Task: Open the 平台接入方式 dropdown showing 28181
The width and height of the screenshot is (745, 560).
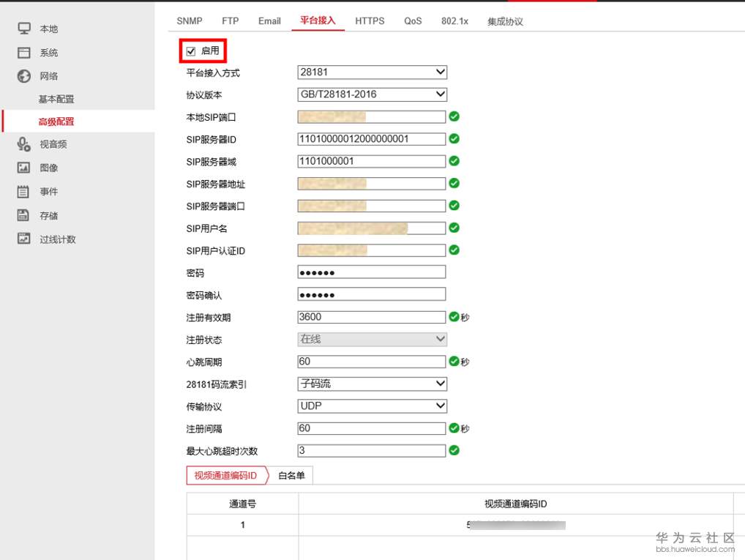Action: 372,72
